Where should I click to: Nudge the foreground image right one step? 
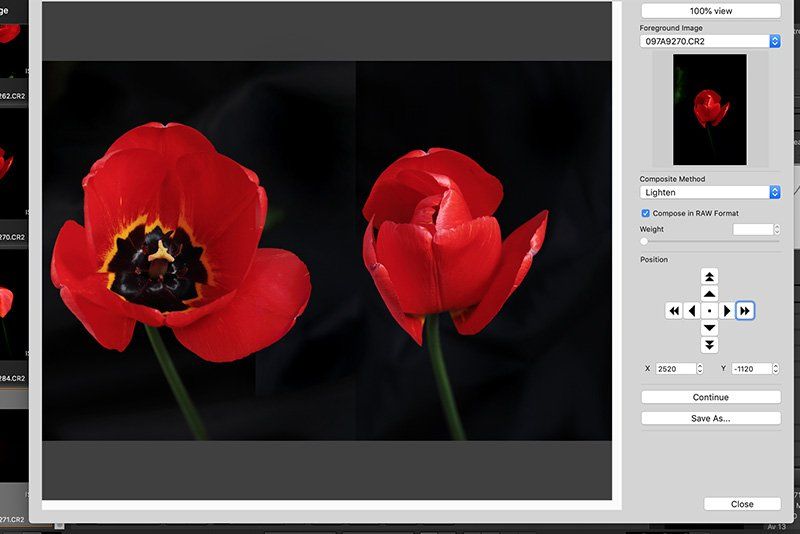(727, 311)
